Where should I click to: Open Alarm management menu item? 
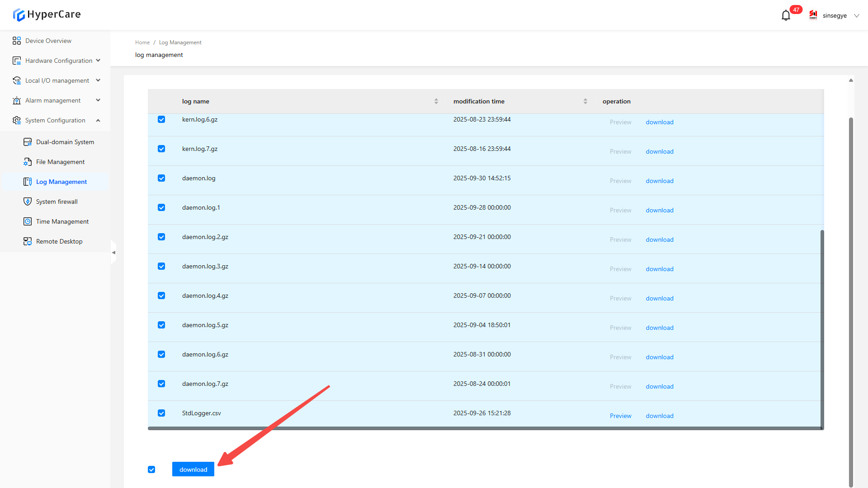click(x=53, y=100)
